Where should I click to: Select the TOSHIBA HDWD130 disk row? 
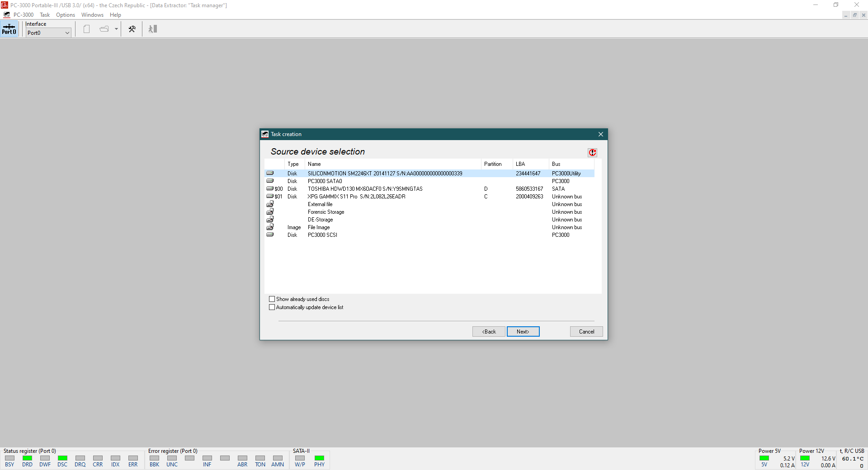point(365,189)
